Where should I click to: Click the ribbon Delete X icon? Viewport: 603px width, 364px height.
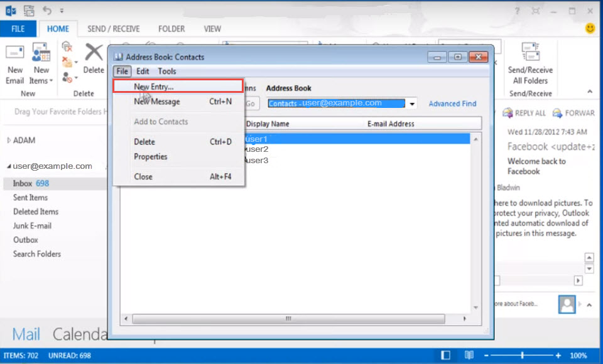pyautogui.click(x=94, y=53)
